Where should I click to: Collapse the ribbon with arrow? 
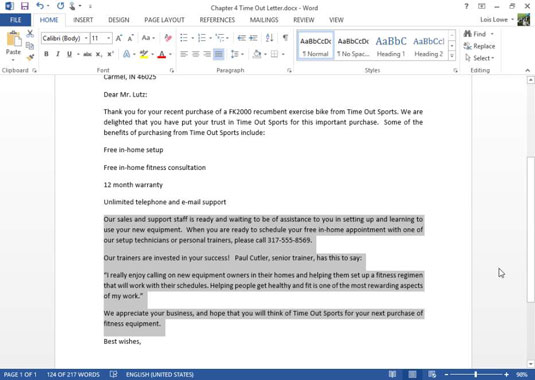tap(527, 70)
